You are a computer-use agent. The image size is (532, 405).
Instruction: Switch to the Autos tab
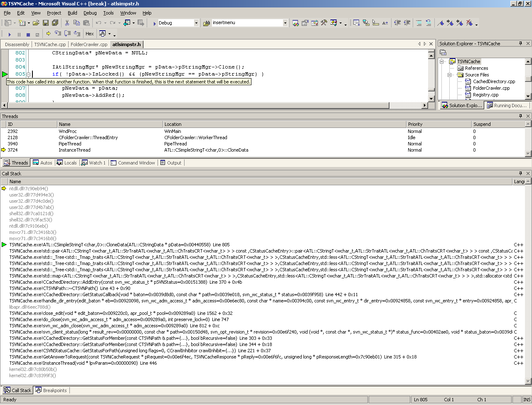pos(42,163)
